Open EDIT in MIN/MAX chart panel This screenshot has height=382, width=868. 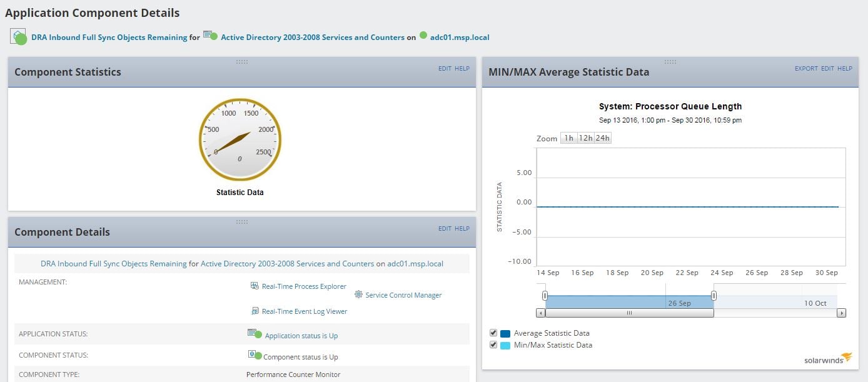[x=827, y=69]
